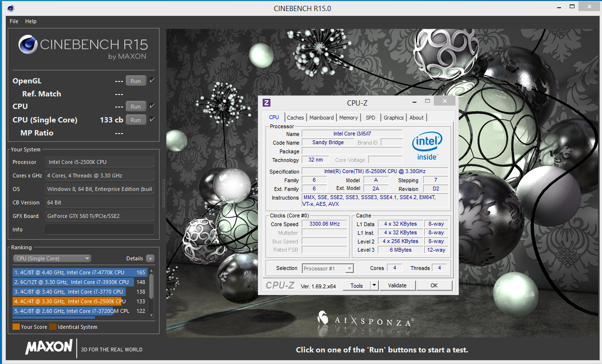Click the MAXON logo at bottom left
Screen dimensions: 602x364
[49, 347]
